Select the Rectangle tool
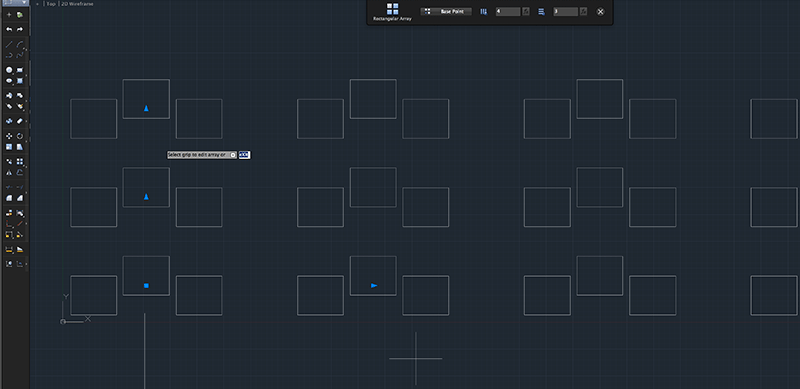 [19, 69]
